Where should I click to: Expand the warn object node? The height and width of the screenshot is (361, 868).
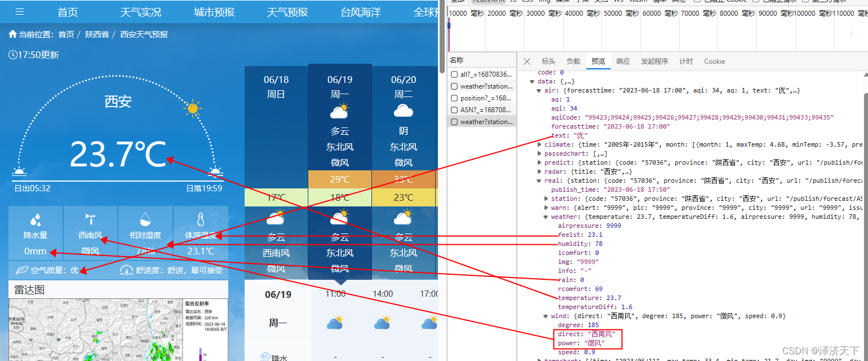coord(546,208)
